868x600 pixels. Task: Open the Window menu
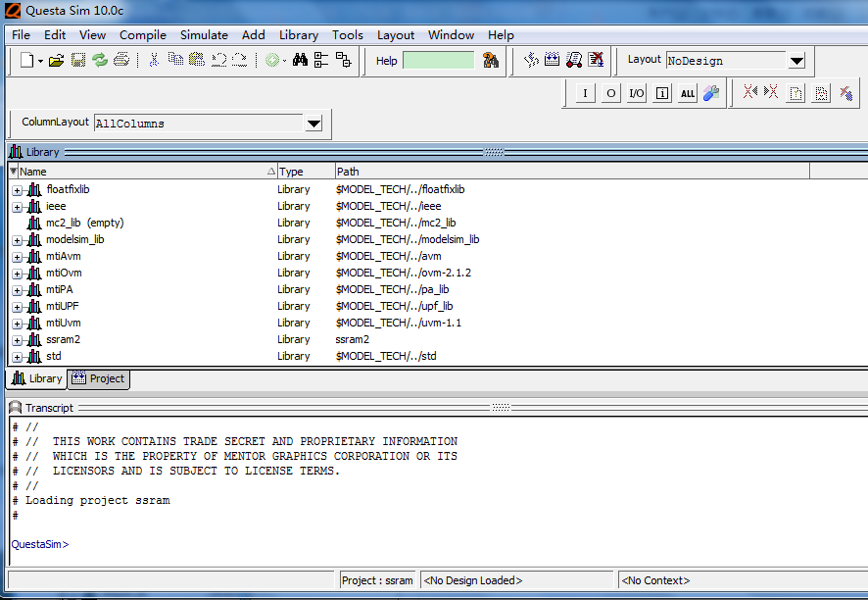point(451,35)
